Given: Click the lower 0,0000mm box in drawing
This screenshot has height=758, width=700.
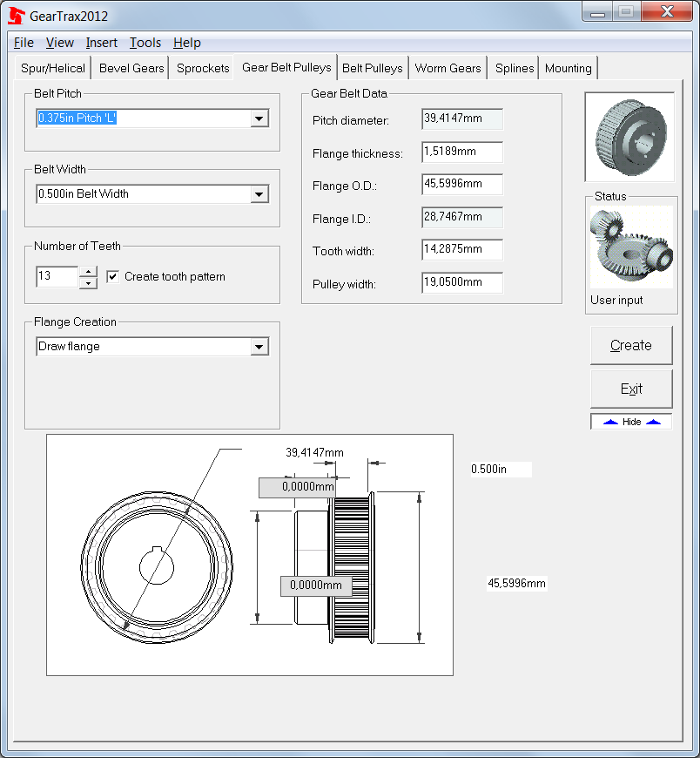Looking at the screenshot, I should point(316,585).
